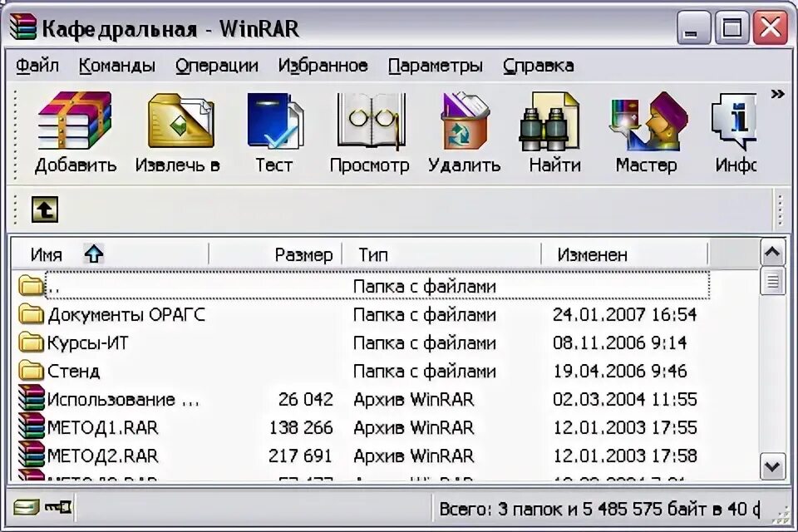
Task: Click date '02.03.2004 11:55'
Action: 624,400
